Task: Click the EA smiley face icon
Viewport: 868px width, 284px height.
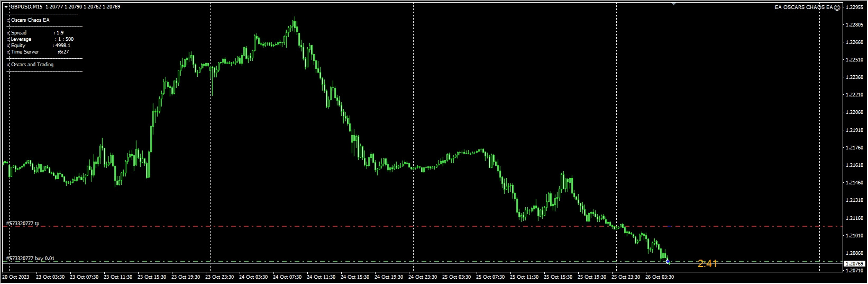Action: pyautogui.click(x=837, y=7)
